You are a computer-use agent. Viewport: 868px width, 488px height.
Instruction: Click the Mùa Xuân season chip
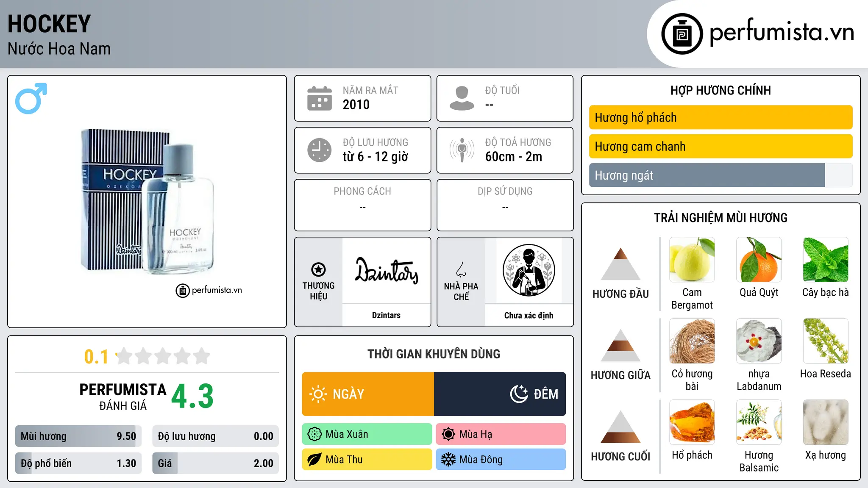367,434
